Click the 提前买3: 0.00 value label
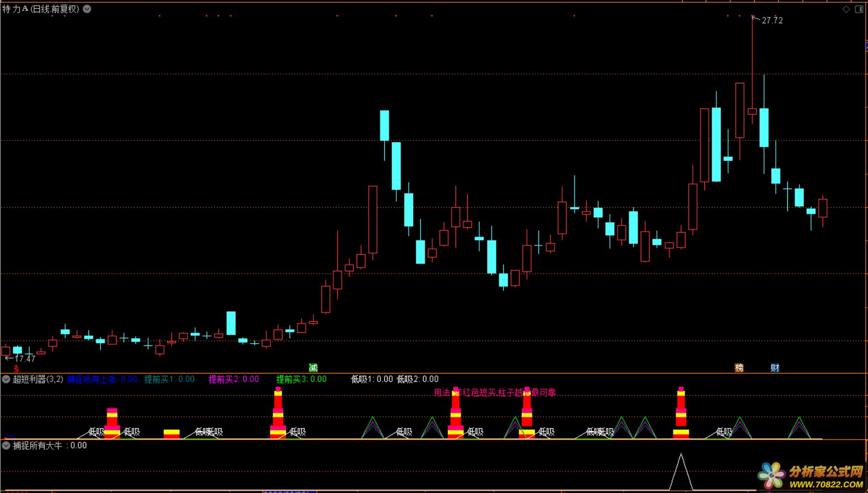The width and height of the screenshot is (868, 493). click(x=301, y=379)
